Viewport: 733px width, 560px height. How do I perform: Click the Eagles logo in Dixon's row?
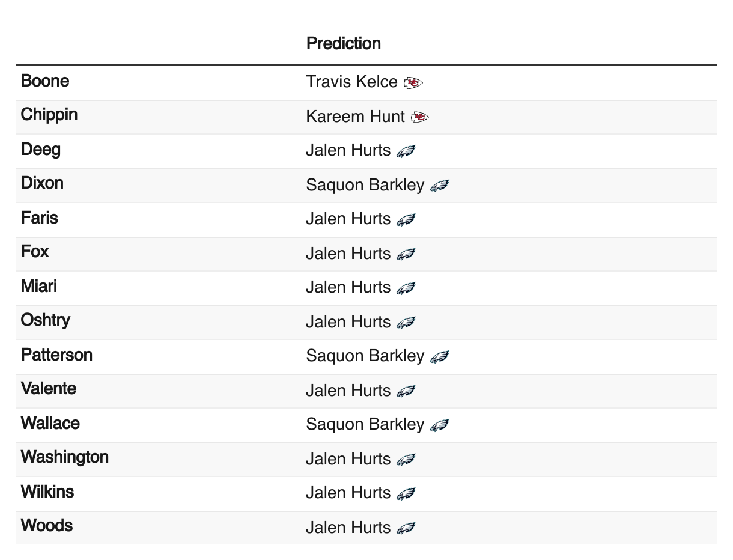pos(440,186)
